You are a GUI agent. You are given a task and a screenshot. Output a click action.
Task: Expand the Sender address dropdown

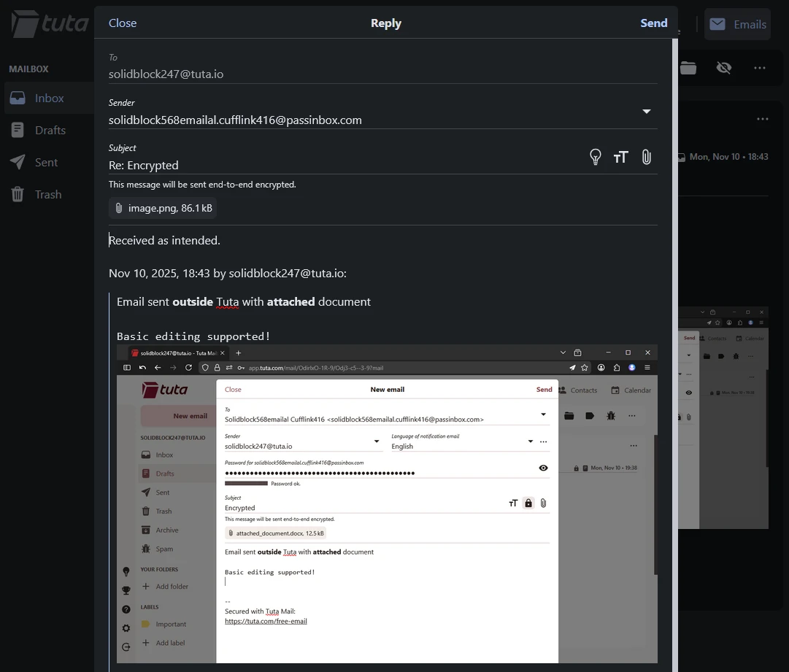[x=646, y=112]
